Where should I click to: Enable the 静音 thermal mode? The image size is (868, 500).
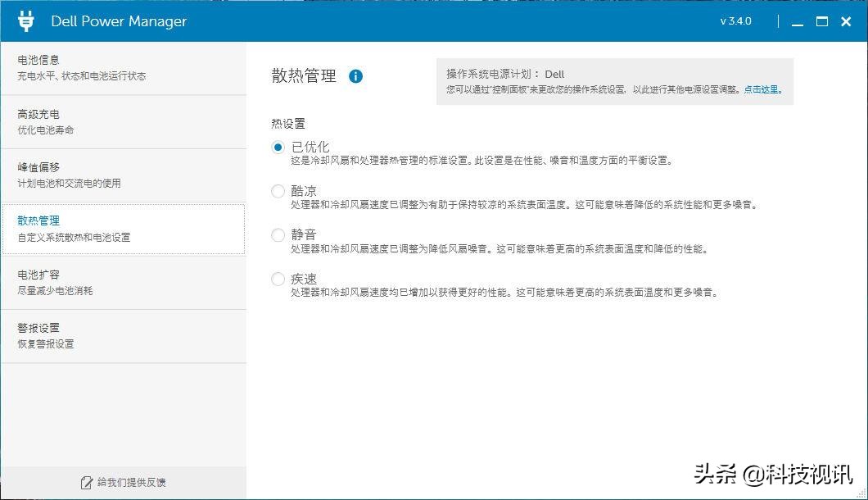[276, 234]
